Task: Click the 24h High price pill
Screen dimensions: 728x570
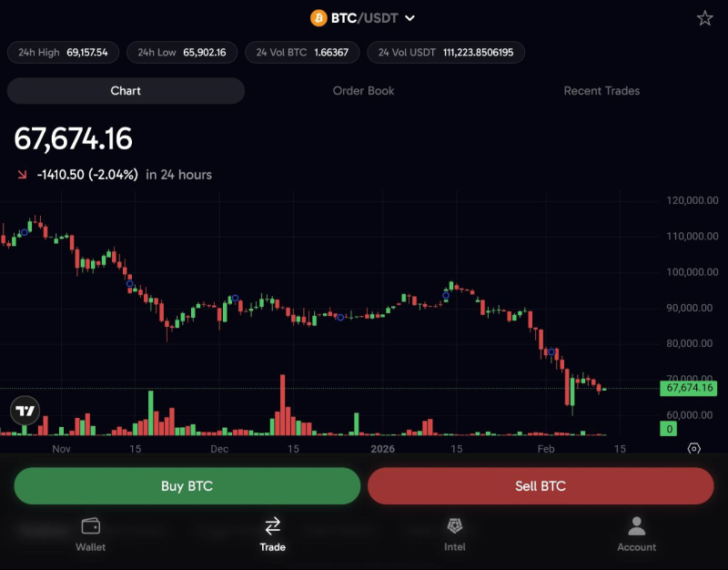Action: click(63, 53)
